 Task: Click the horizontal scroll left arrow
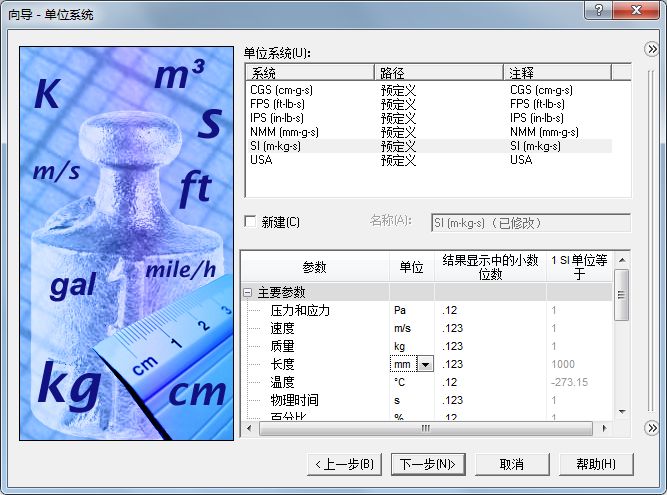[x=248, y=428]
